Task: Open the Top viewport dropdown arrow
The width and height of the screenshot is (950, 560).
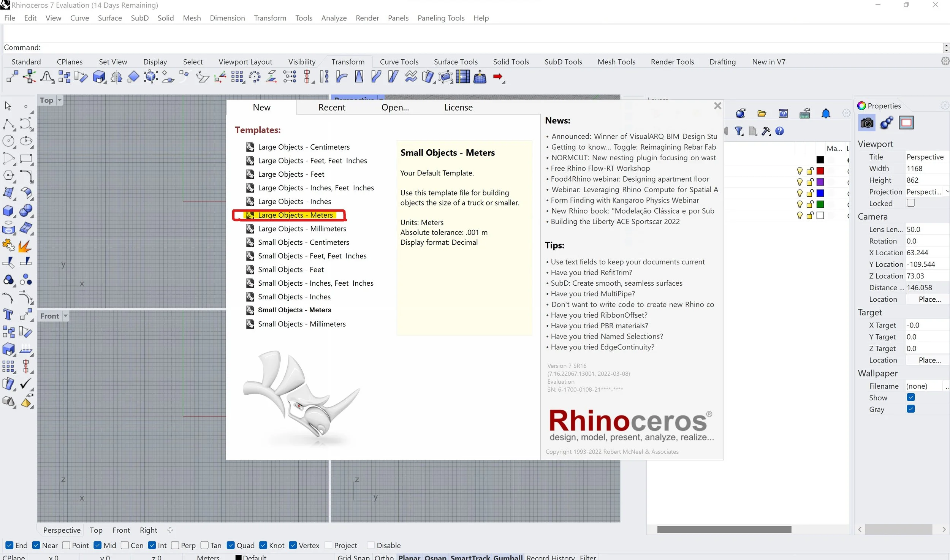Action: pyautogui.click(x=60, y=100)
